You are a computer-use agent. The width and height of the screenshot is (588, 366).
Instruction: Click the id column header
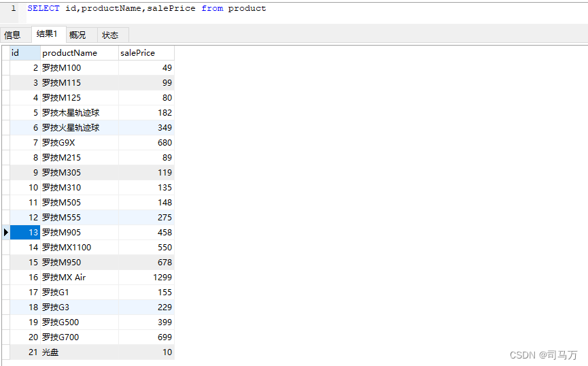click(x=24, y=53)
